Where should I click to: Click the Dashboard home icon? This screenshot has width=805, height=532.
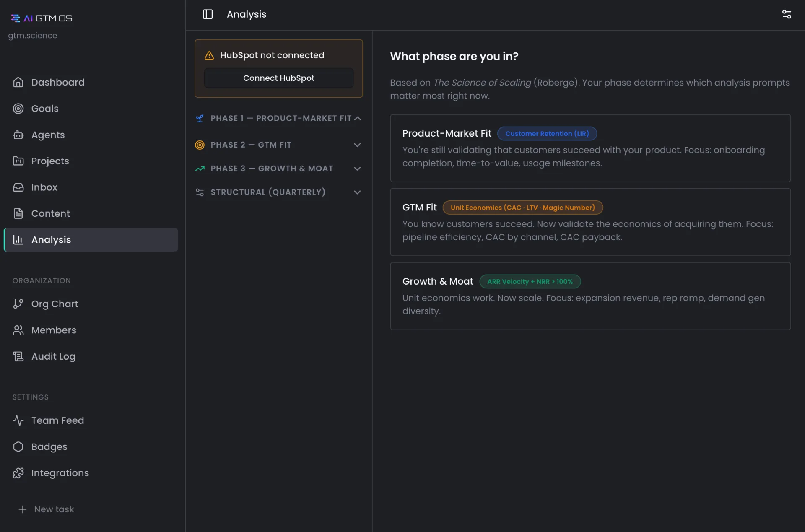pyautogui.click(x=18, y=82)
